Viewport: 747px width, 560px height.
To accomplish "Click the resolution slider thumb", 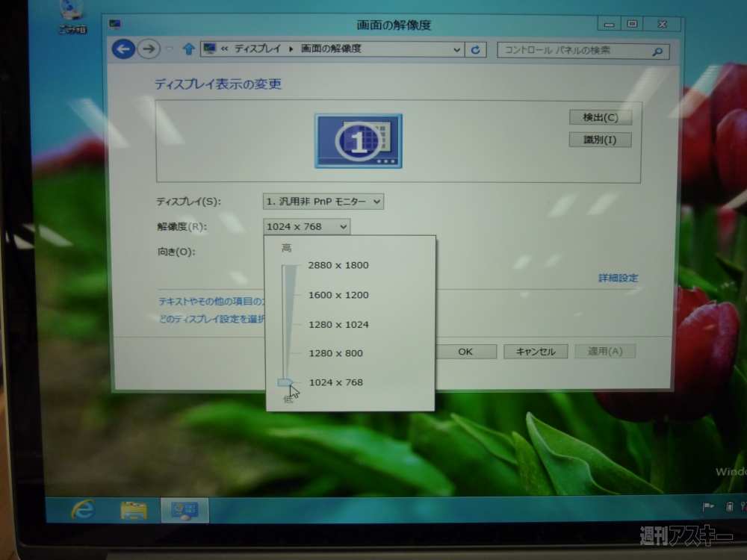I will (285, 382).
